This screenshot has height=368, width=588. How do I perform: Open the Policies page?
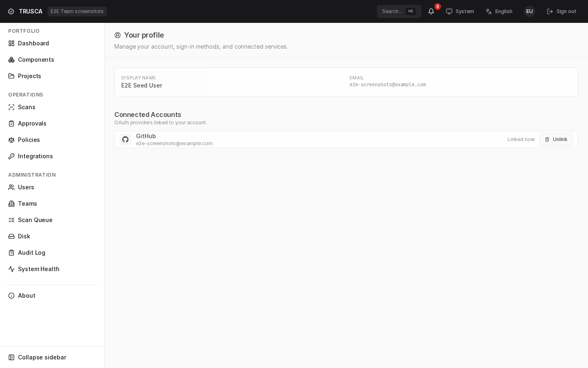click(52, 140)
